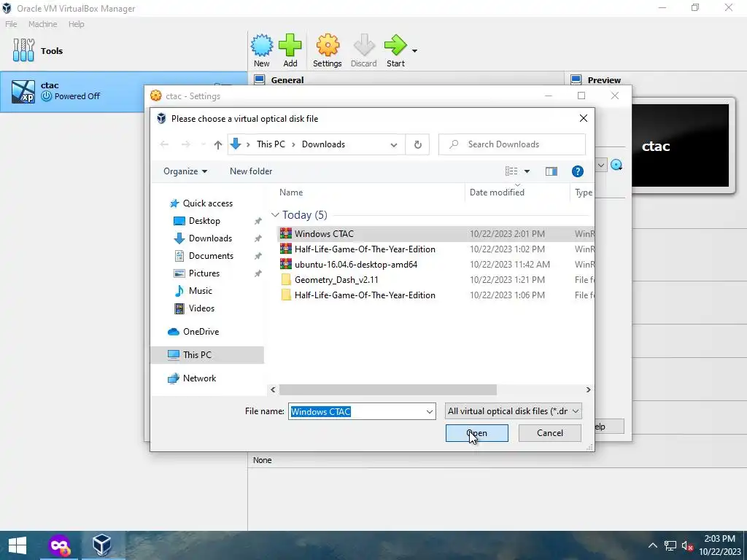Click Downloads in the address breadcrumb

[x=323, y=144]
